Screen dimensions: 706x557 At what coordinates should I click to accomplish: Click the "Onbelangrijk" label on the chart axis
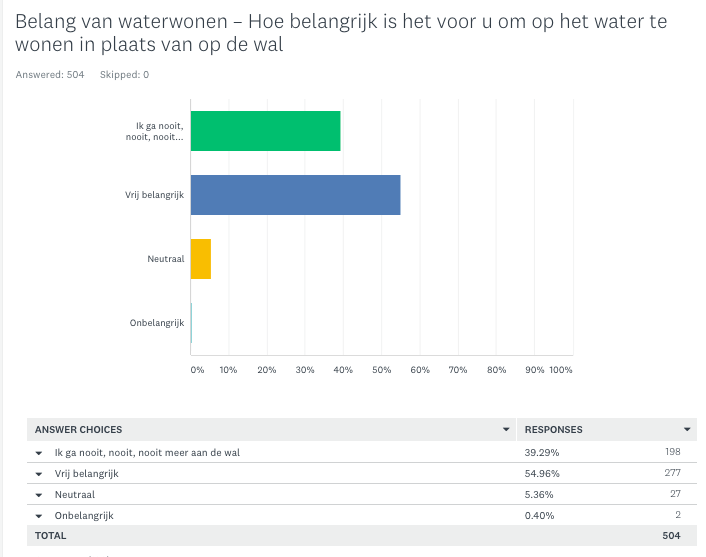157,323
